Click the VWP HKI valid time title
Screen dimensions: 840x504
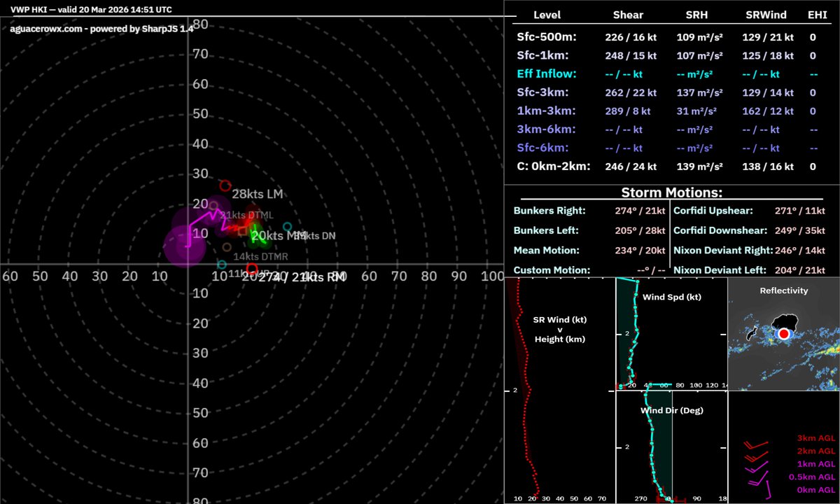point(91,10)
